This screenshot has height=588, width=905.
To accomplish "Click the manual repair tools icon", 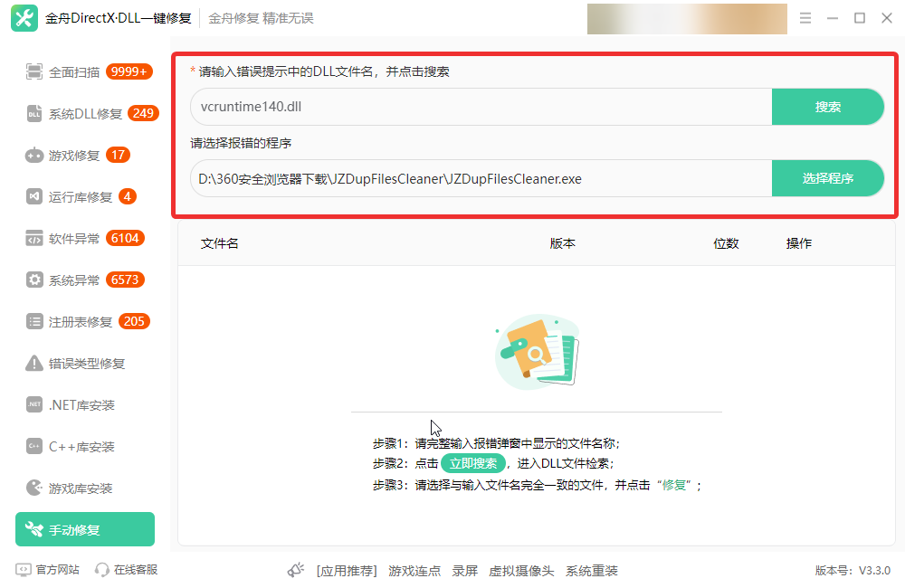I will 34,529.
